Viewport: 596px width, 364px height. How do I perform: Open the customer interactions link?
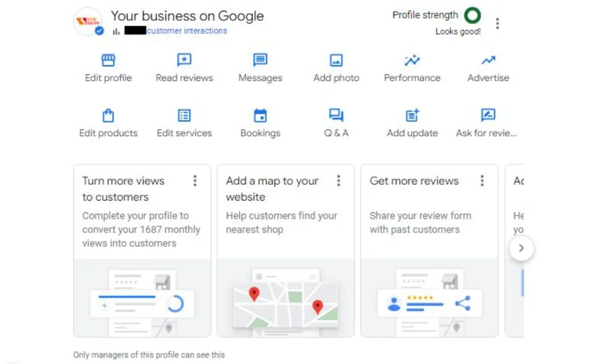(187, 31)
